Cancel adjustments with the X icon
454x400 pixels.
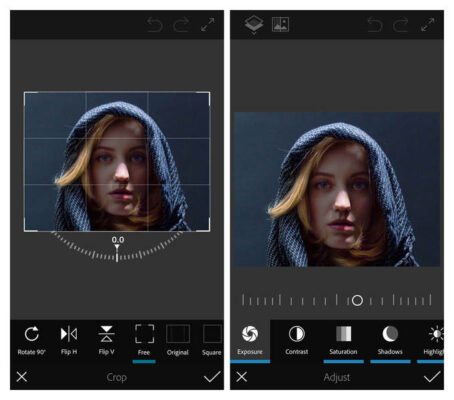[x=242, y=377]
